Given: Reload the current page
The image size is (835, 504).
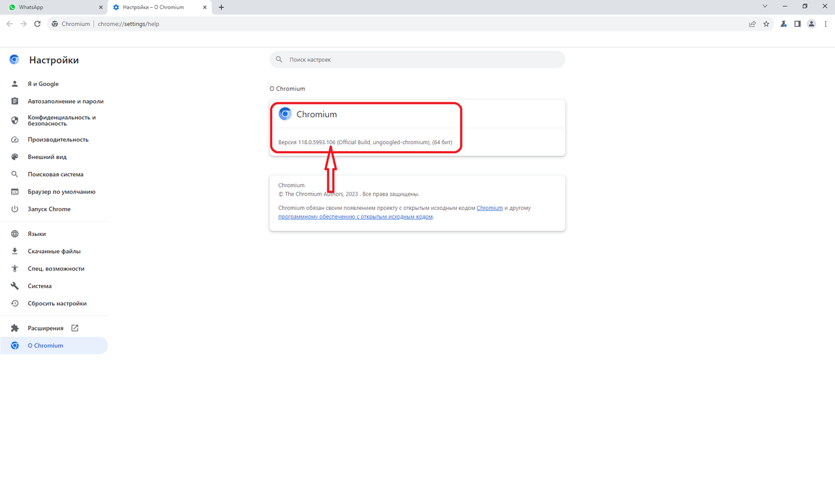Looking at the screenshot, I should 38,23.
